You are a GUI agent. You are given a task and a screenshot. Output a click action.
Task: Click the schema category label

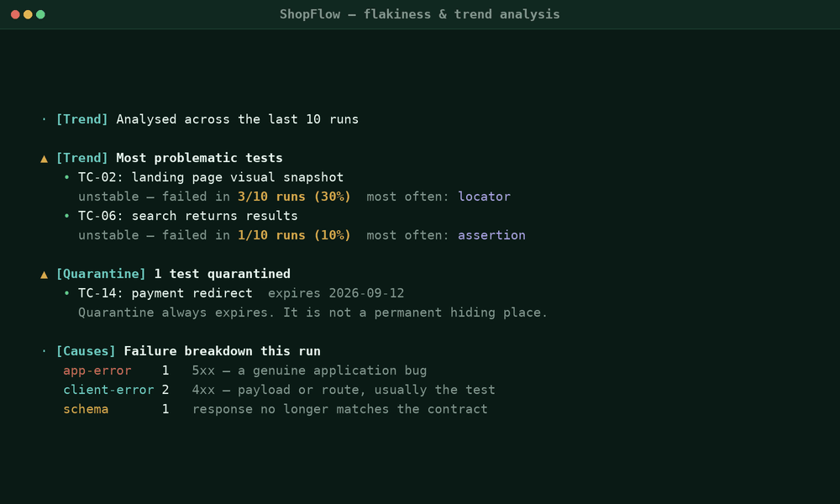pos(86,409)
